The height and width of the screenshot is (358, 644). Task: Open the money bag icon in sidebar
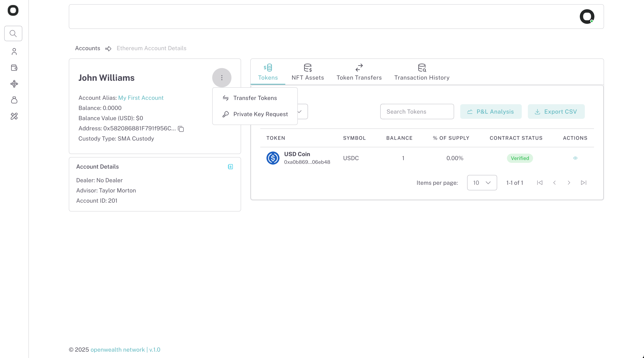(x=14, y=100)
